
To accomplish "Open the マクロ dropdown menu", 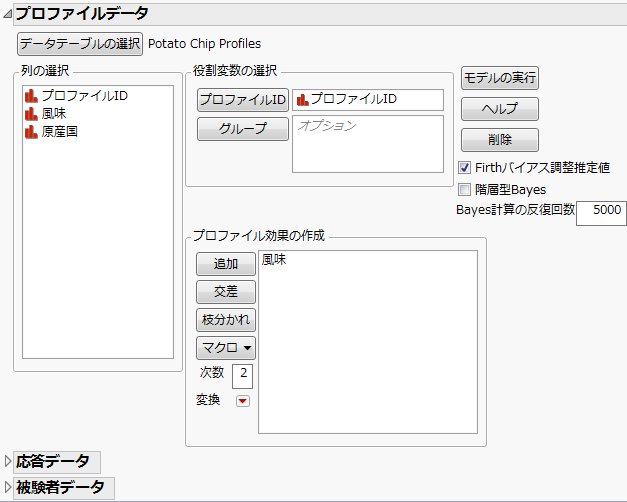I will (x=227, y=348).
